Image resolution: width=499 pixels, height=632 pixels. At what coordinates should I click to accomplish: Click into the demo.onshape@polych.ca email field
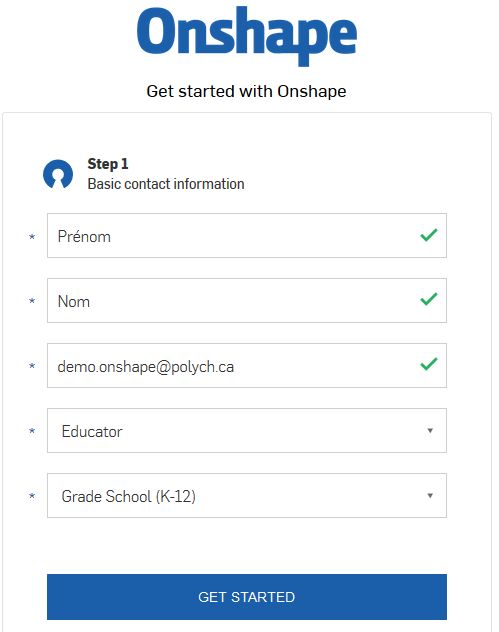click(247, 366)
